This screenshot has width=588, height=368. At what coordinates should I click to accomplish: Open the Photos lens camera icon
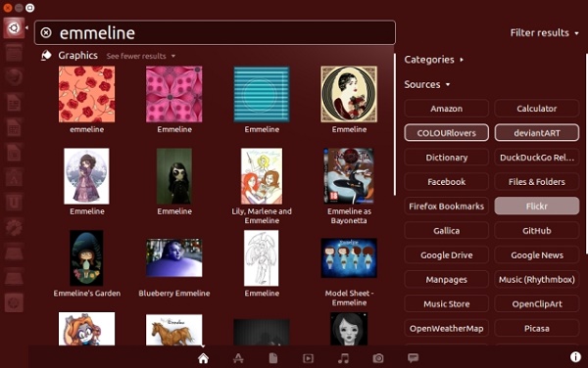(x=378, y=358)
